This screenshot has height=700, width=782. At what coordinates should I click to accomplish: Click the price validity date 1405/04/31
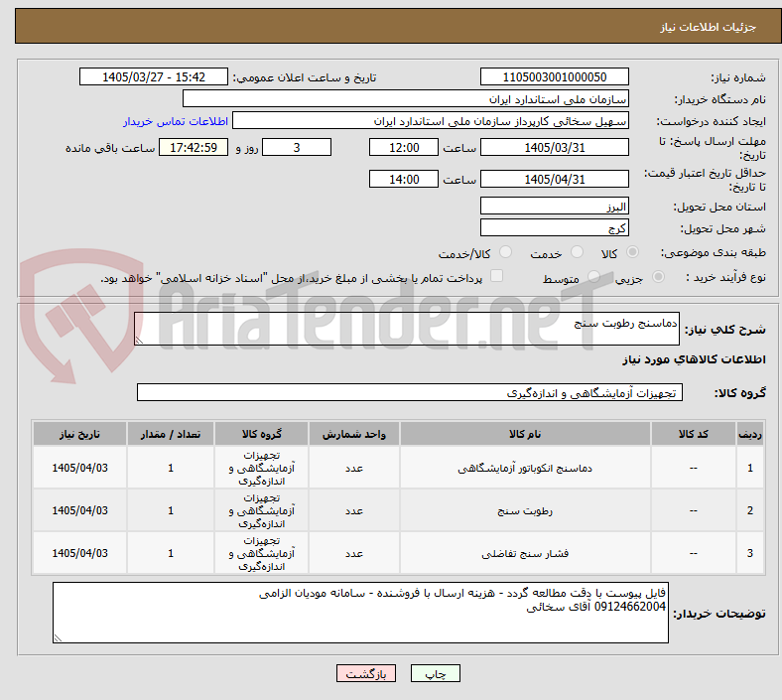click(555, 179)
